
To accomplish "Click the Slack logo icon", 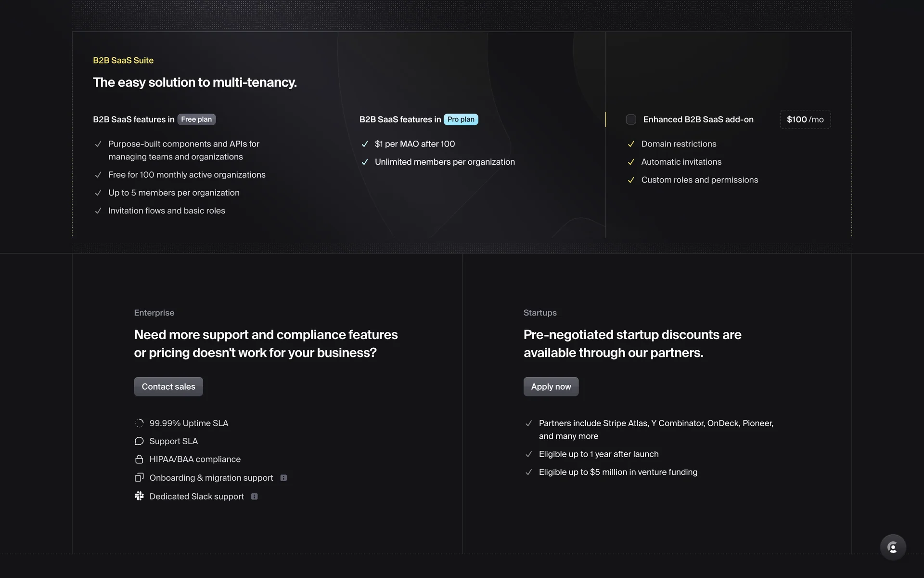I will [x=139, y=496].
